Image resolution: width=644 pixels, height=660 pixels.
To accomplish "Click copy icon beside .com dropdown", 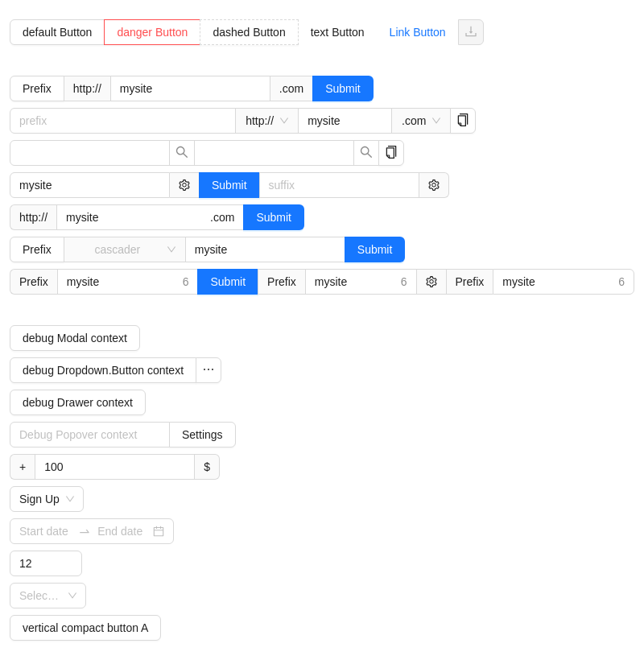I will click(463, 121).
